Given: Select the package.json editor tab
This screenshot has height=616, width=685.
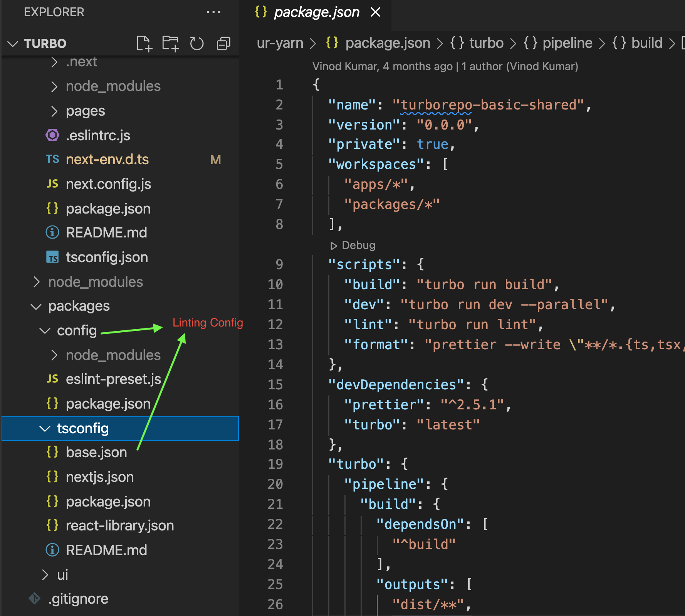Looking at the screenshot, I should pyautogui.click(x=317, y=12).
